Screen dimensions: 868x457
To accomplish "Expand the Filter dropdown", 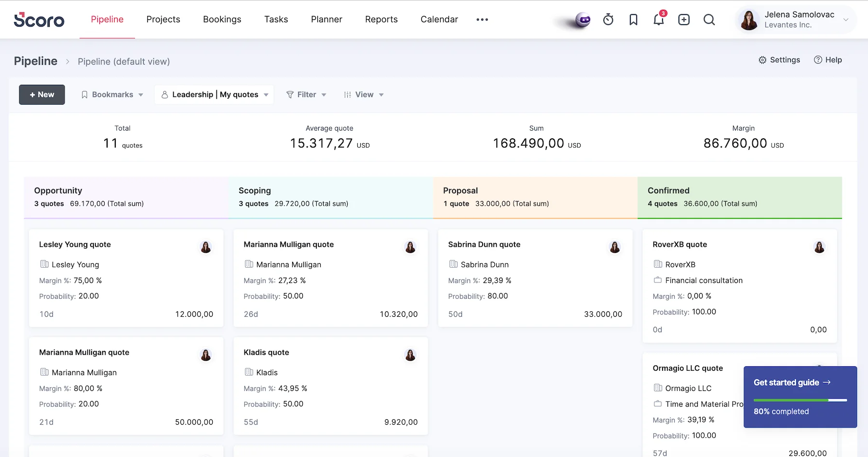I will coord(306,94).
